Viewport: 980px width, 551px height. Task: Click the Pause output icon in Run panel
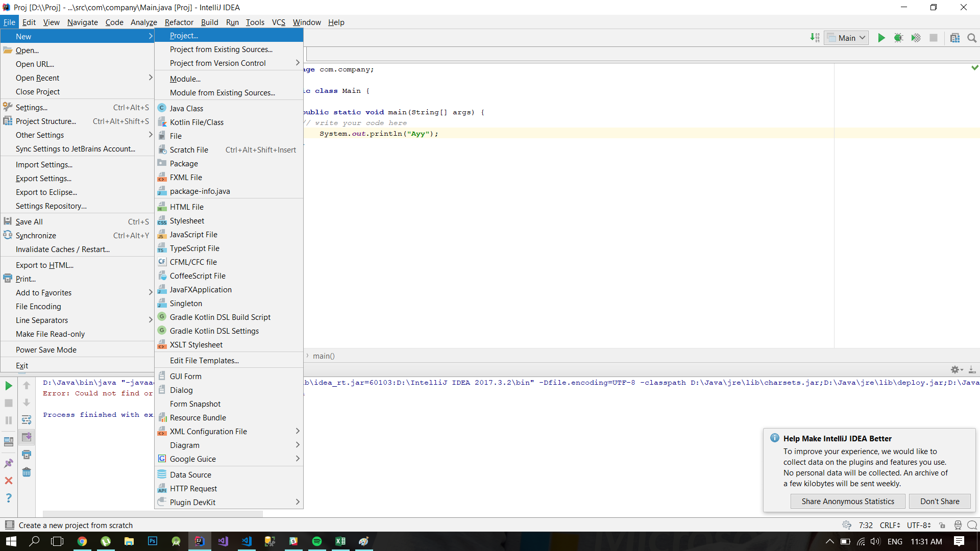9,420
